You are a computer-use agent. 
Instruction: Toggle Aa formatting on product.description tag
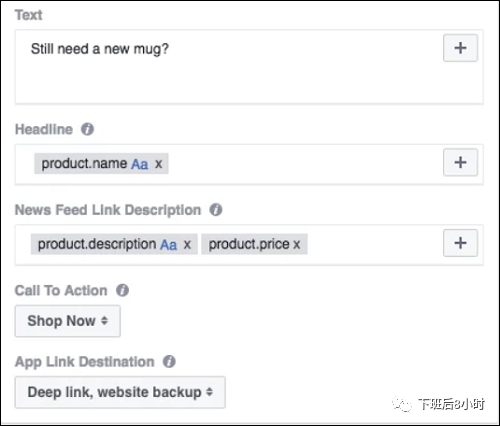coord(169,245)
